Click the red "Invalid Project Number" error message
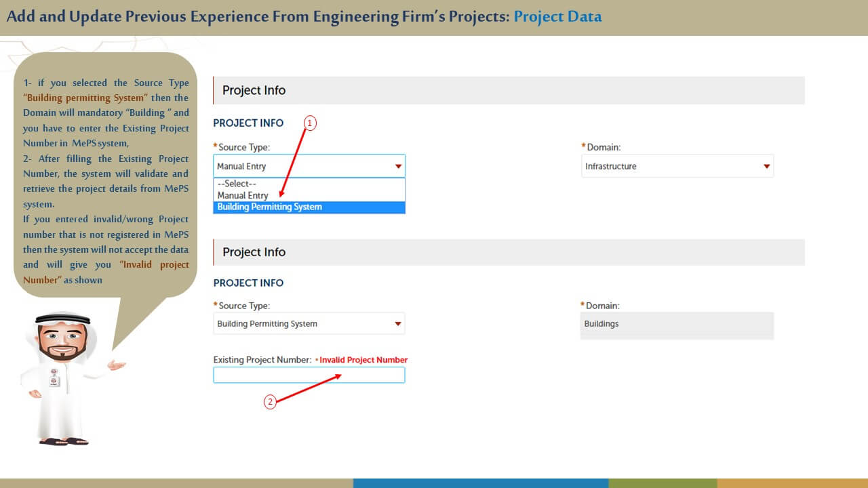This screenshot has height=488, width=868. click(363, 360)
